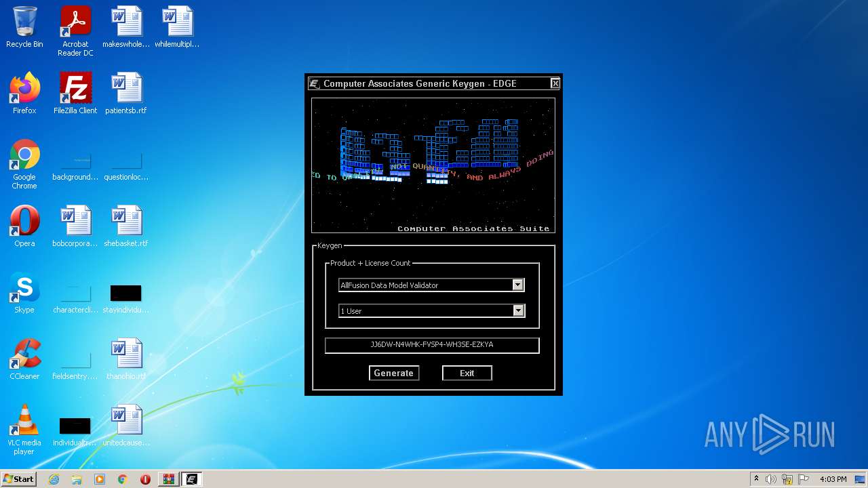Select the individualtr desktop file
This screenshot has width=868, height=488.
(75, 432)
